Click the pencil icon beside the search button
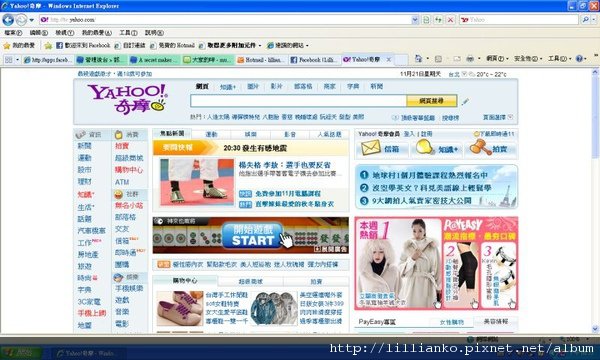Viewport: 600px width, 360px height. point(465,101)
